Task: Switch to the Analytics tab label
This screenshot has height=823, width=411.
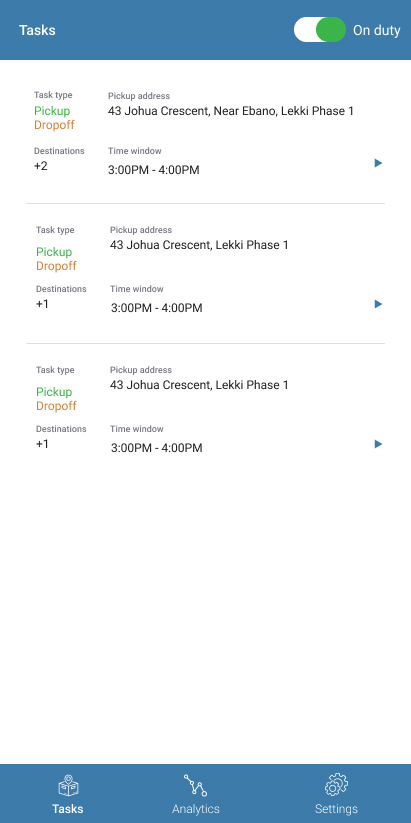Action: (x=196, y=808)
